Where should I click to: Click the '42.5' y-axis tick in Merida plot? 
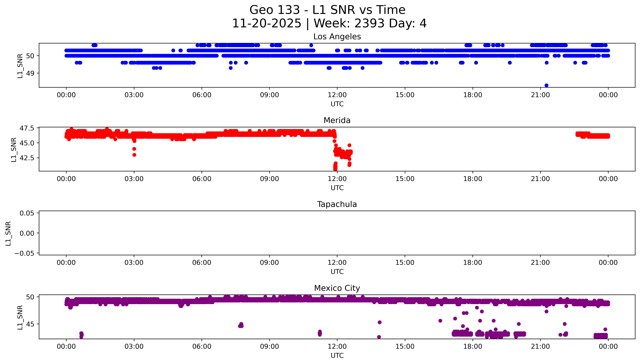click(27, 158)
